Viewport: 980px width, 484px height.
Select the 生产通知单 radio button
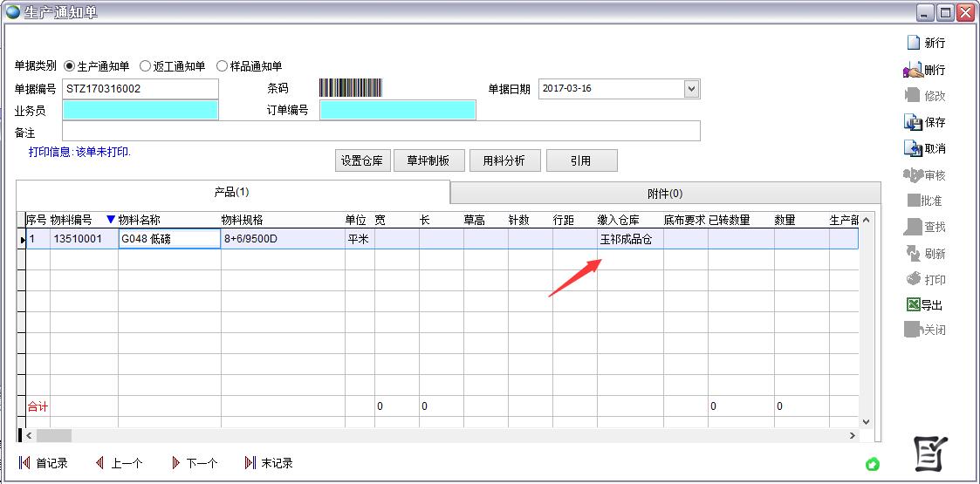tap(70, 66)
